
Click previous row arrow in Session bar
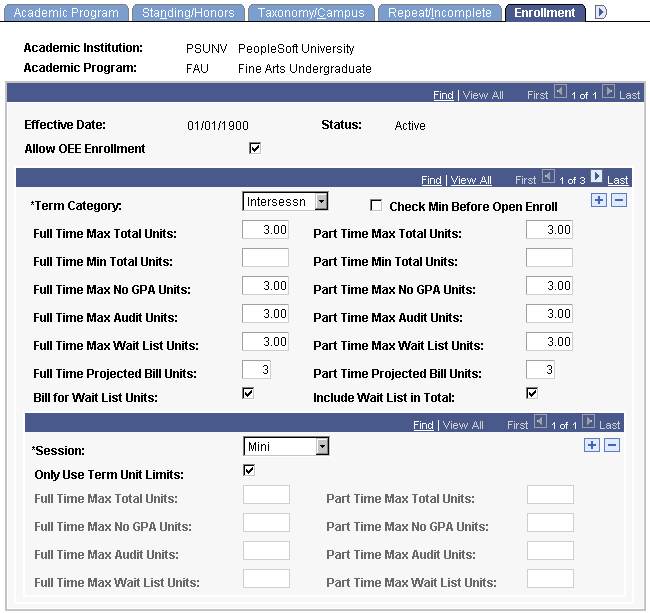pos(540,422)
